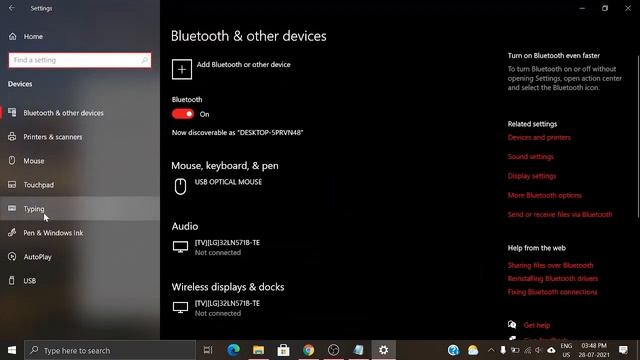The height and width of the screenshot is (360, 640).
Task: Click the monitor icon under Audio
Action: [x=180, y=247]
